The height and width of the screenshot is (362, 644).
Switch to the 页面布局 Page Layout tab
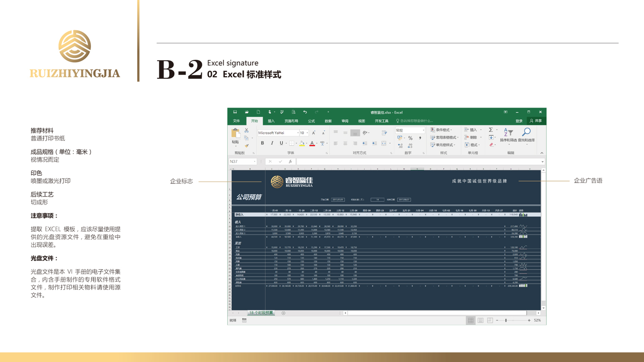[291, 121]
